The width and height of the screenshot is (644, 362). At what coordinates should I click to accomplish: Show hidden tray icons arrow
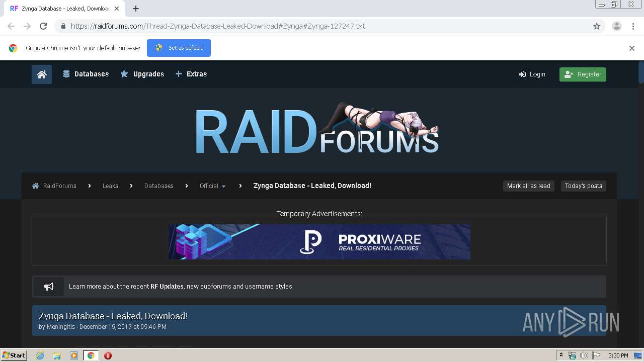pos(561,355)
